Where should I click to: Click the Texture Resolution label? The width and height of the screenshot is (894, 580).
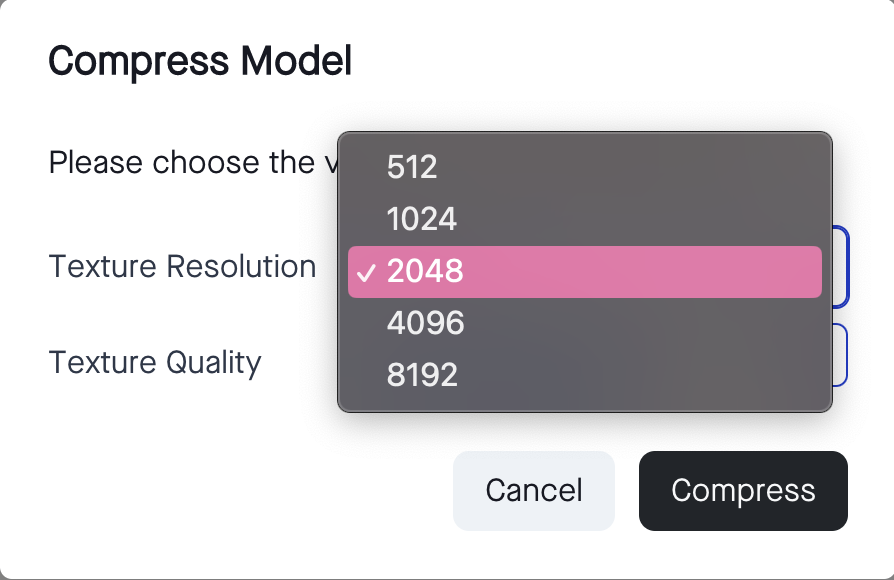tap(182, 267)
